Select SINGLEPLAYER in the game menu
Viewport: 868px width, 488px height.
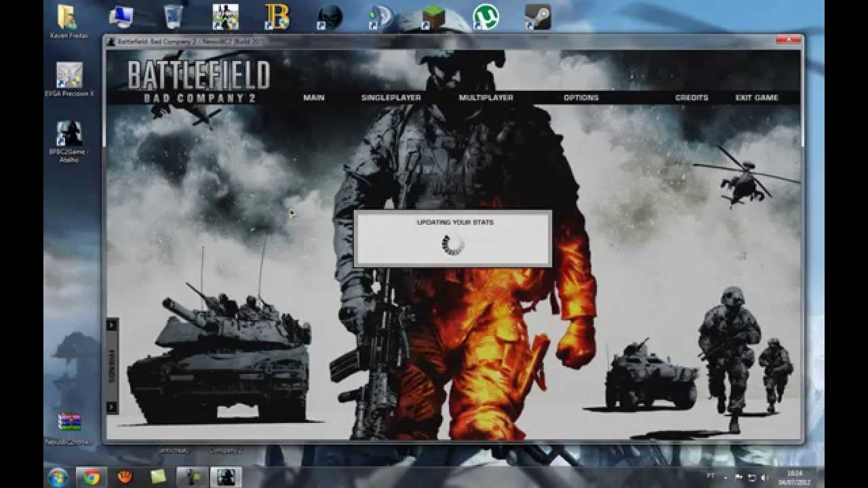[x=391, y=98]
